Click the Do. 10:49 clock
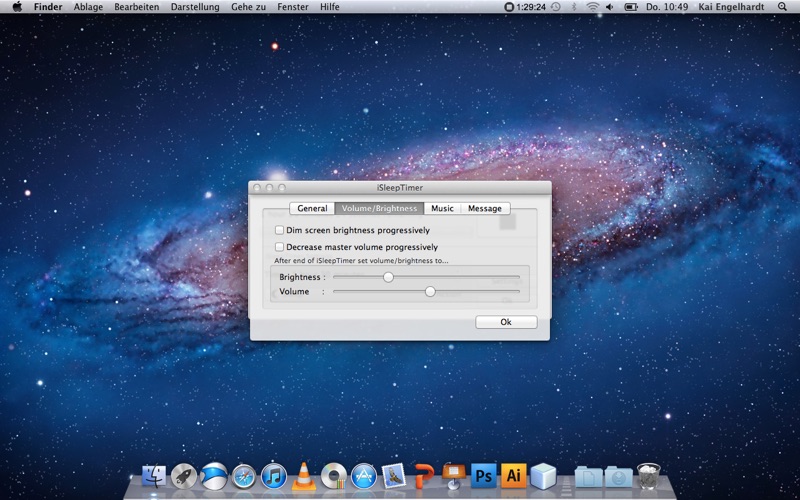The height and width of the screenshot is (500, 800). [x=667, y=7]
